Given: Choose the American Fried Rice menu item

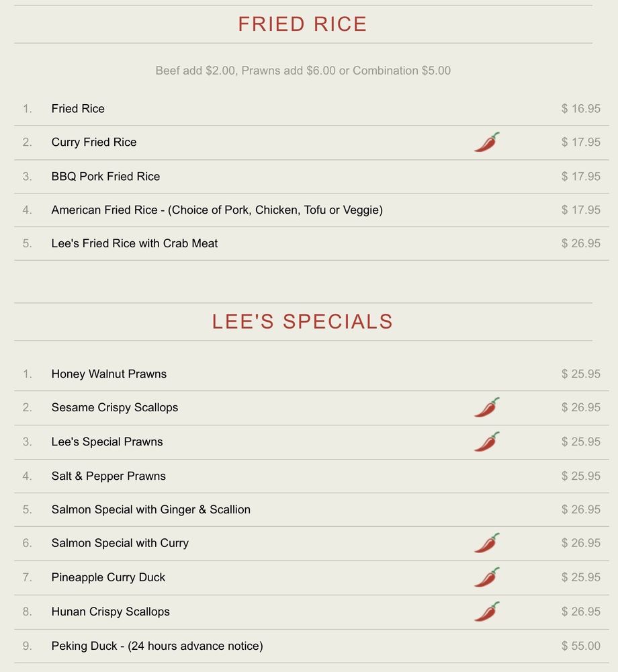Looking at the screenshot, I should pyautogui.click(x=216, y=210).
